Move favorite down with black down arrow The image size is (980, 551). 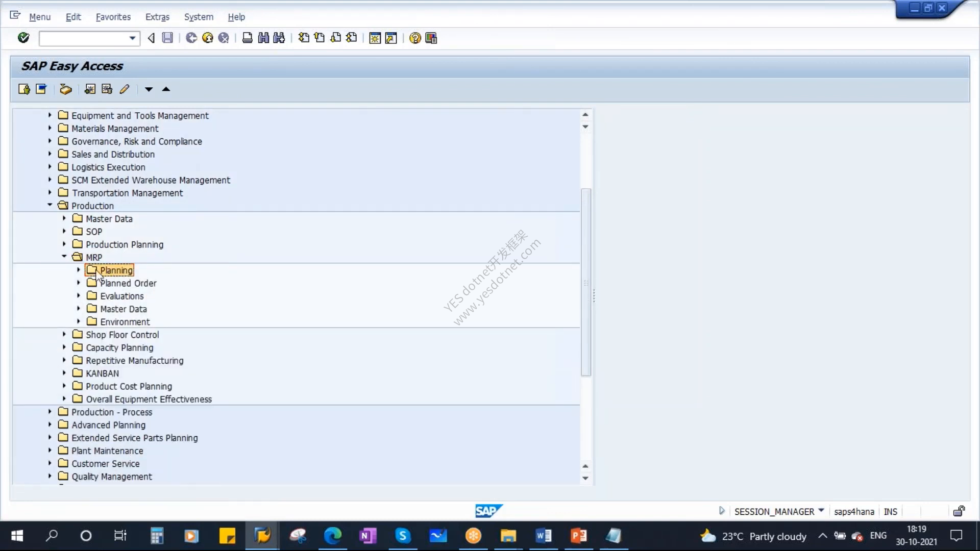coord(149,89)
